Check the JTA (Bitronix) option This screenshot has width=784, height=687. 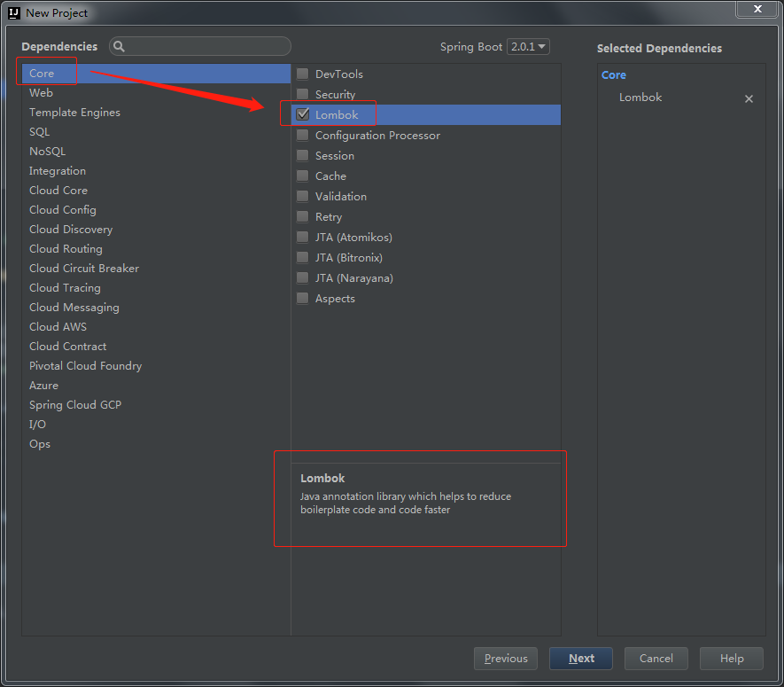pyautogui.click(x=302, y=258)
